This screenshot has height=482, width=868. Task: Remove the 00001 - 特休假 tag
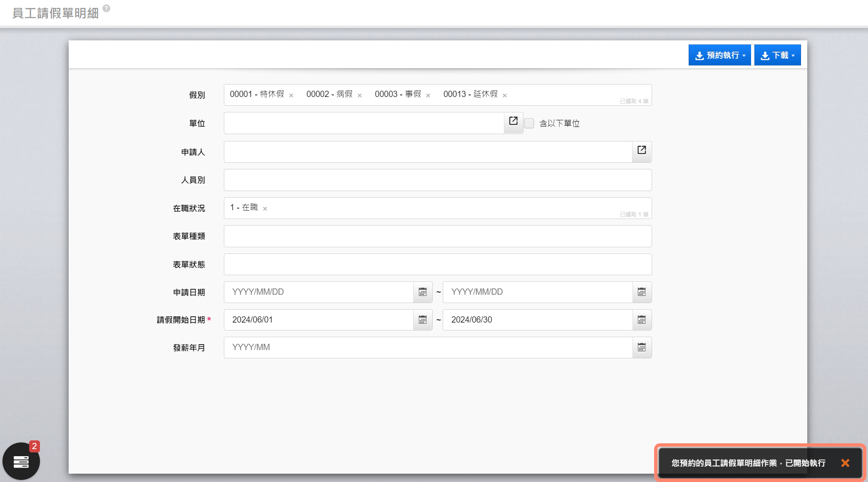pos(291,96)
